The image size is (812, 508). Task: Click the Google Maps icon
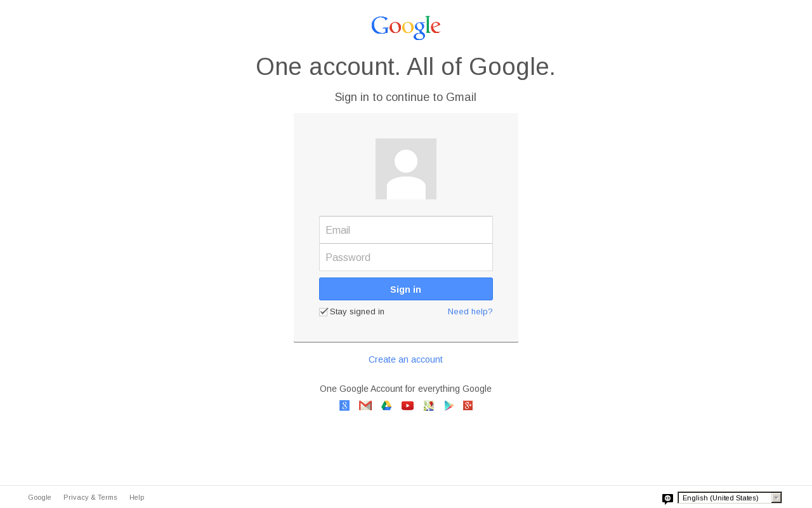(429, 406)
